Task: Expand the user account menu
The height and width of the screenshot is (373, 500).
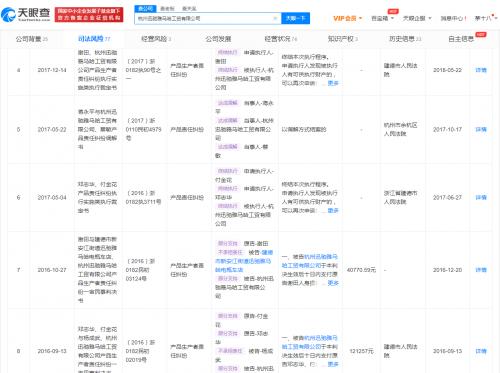Action: 486,18
